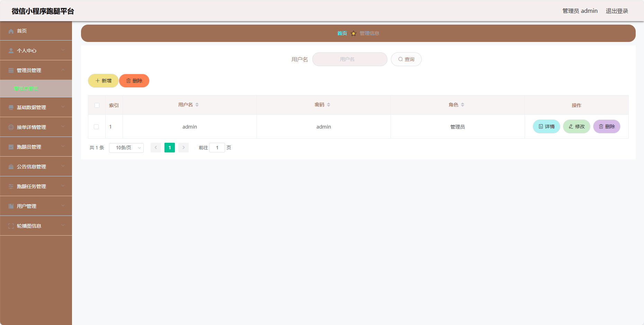The image size is (644, 325).
Task: Click the icon beside 用户管理
Action: tap(11, 206)
